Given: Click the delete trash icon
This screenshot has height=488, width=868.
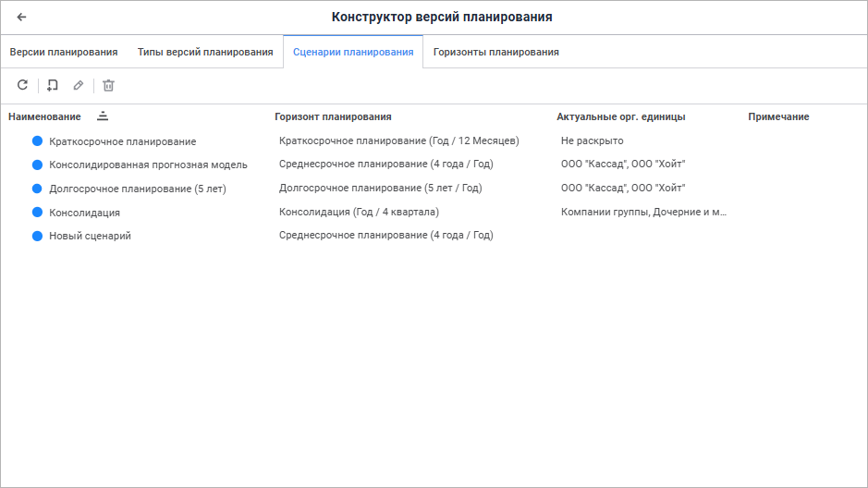Looking at the screenshot, I should coord(108,85).
